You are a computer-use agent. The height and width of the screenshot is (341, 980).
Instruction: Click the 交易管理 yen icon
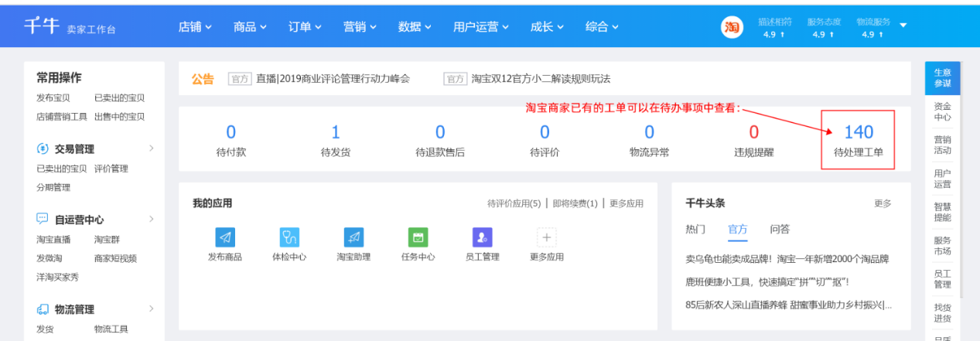pos(43,148)
